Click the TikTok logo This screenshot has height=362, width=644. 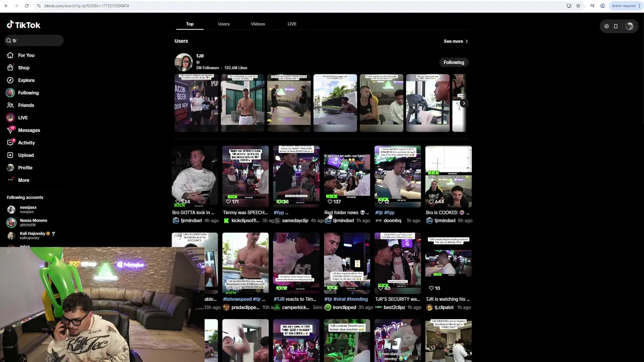23,25
